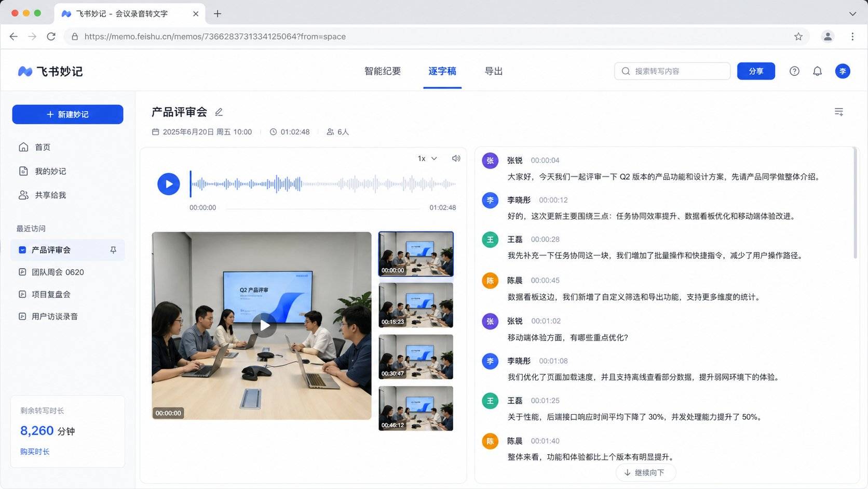
Task: Switch to the 导出 tab
Action: [x=494, y=71]
